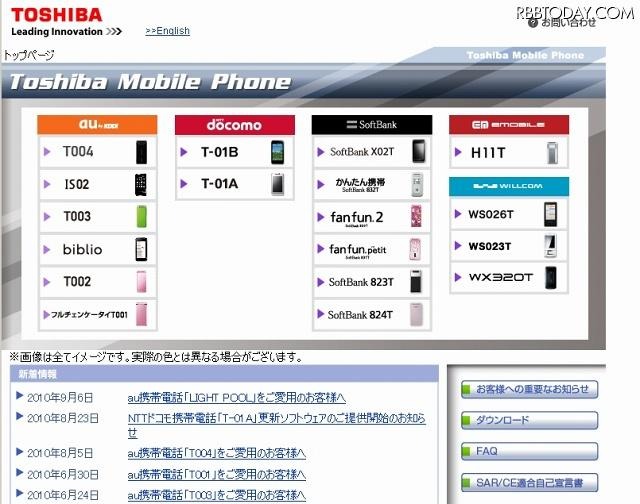640x504 pixels.
Task: Open the EMOBILE carrier header
Action: tap(509, 124)
